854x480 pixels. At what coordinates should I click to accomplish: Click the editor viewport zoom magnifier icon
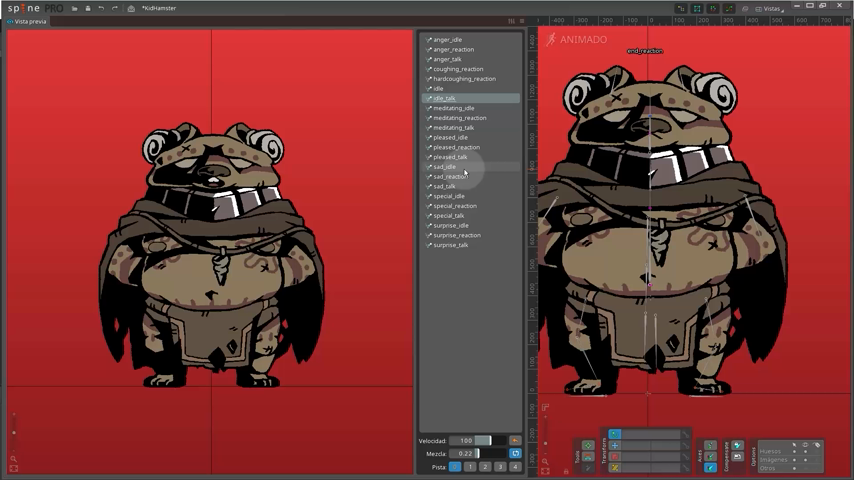click(x=545, y=461)
